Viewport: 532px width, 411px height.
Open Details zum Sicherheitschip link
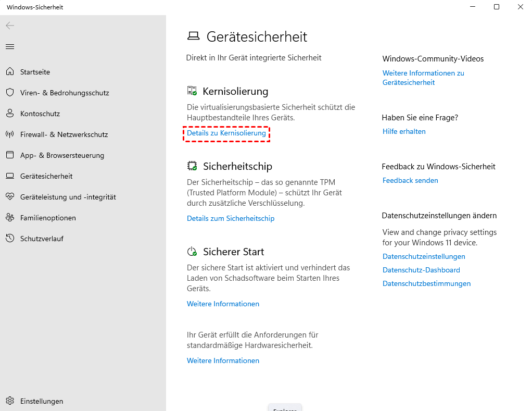point(231,219)
